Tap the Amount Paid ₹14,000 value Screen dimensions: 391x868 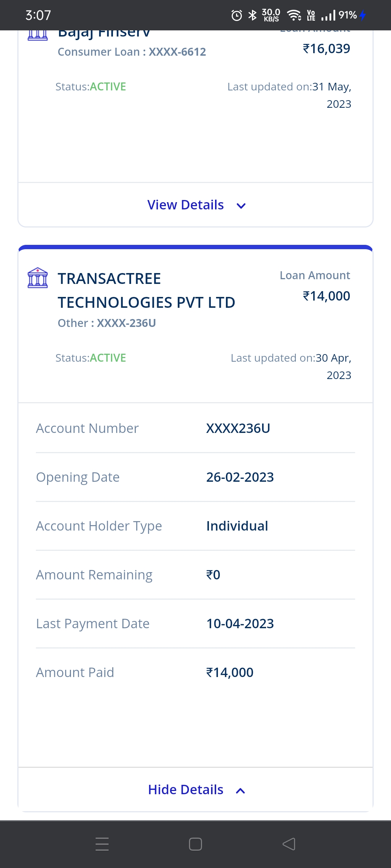pos(230,672)
